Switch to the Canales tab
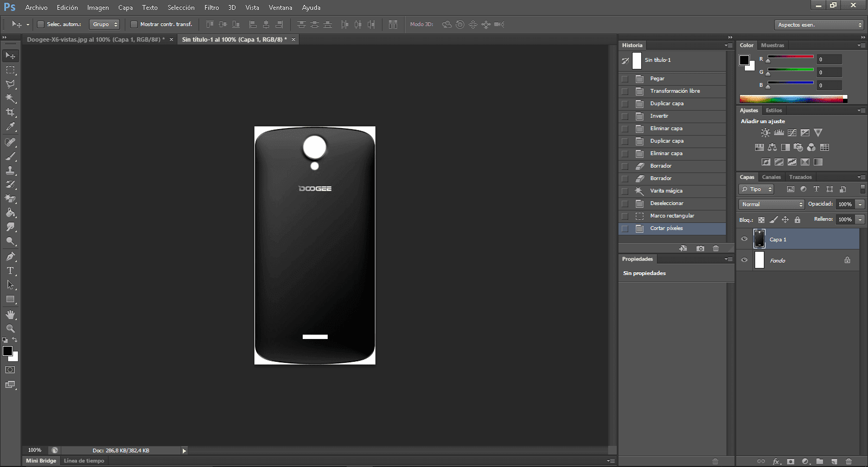868x467 pixels. 771,177
